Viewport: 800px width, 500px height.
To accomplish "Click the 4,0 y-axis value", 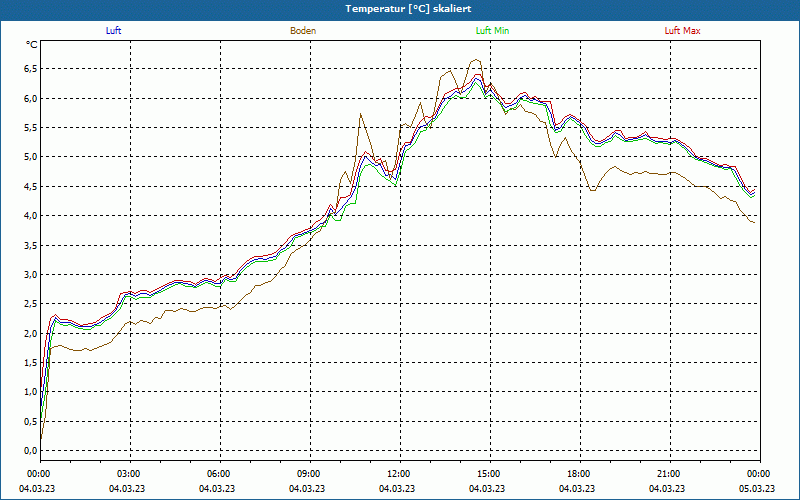I will [30, 216].
